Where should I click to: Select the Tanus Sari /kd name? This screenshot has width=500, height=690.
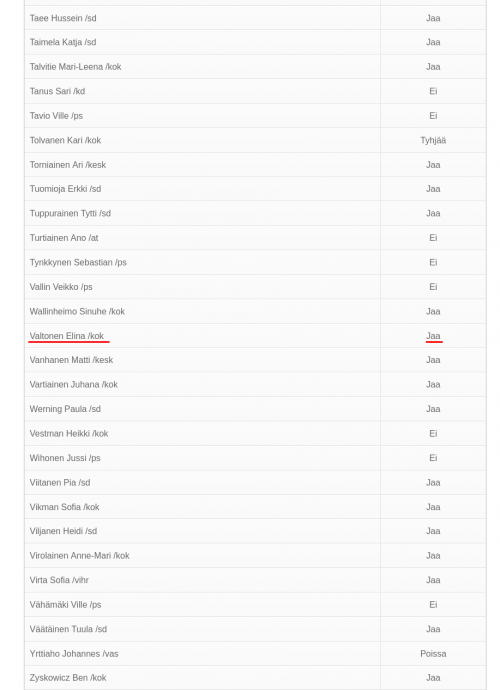click(57, 91)
